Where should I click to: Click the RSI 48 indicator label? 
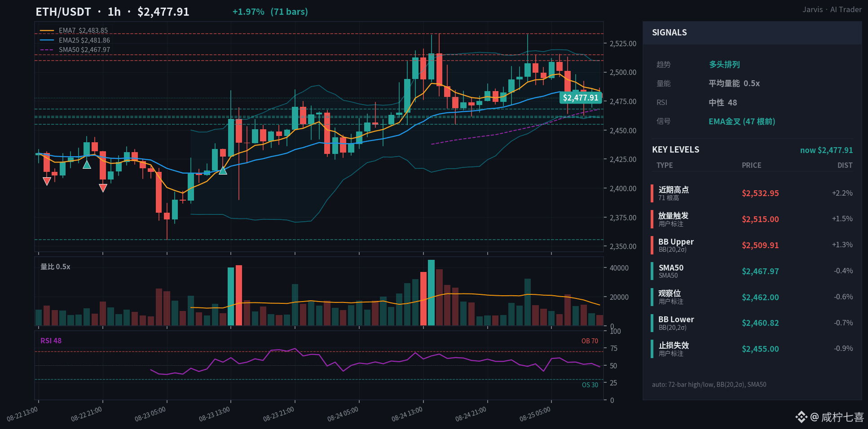point(51,341)
